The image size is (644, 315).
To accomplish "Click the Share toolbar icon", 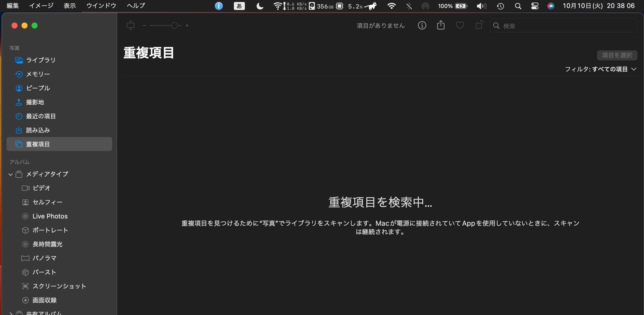I will pos(441,25).
